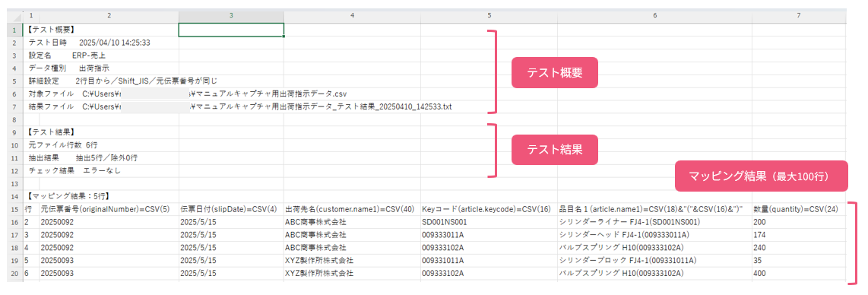Select the 伝票日付(slipDate)=CSV(4) header cell
The height and width of the screenshot is (295, 868).
coord(231,209)
